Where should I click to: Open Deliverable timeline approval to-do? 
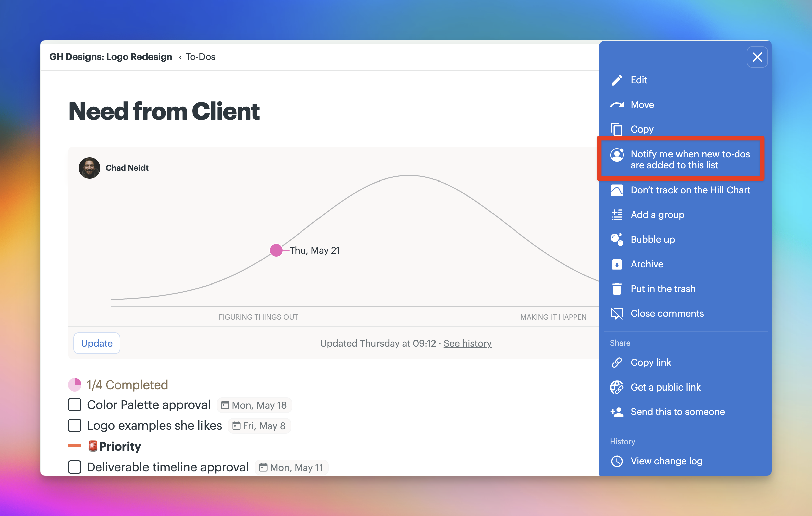168,467
